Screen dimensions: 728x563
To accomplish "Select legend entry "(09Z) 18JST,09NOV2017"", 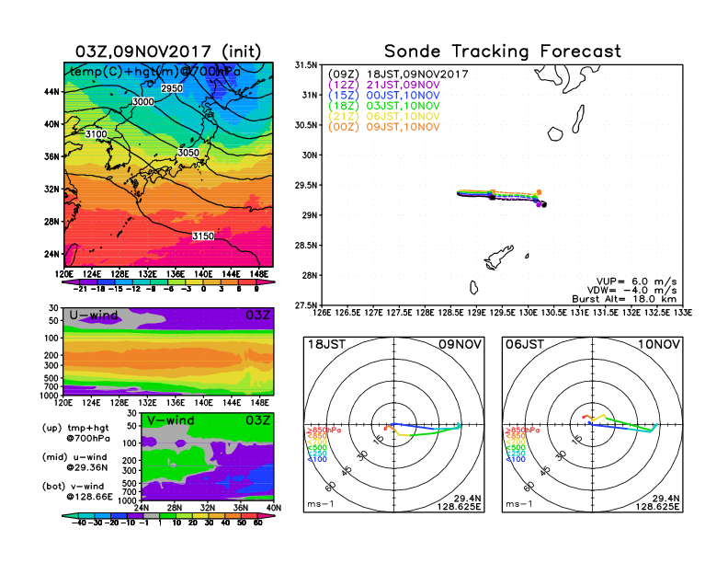I will [x=398, y=75].
